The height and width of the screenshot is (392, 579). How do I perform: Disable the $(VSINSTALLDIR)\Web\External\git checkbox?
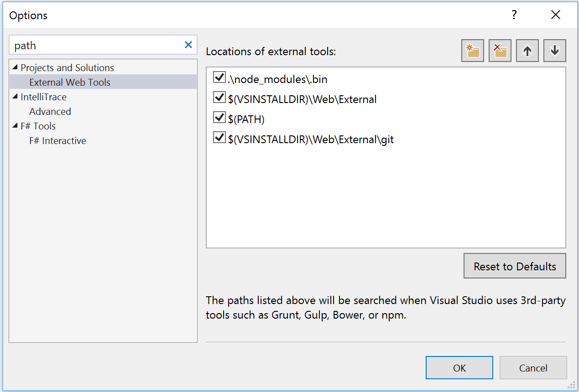click(219, 138)
